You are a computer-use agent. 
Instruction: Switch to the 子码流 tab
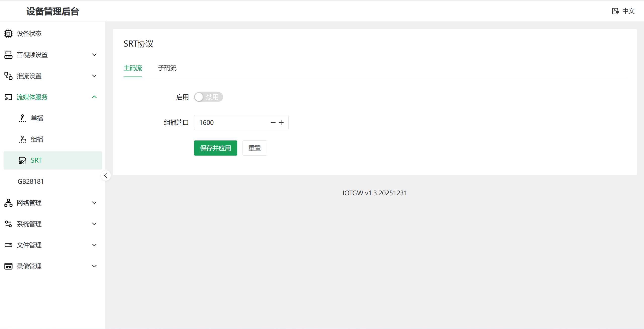pos(167,68)
